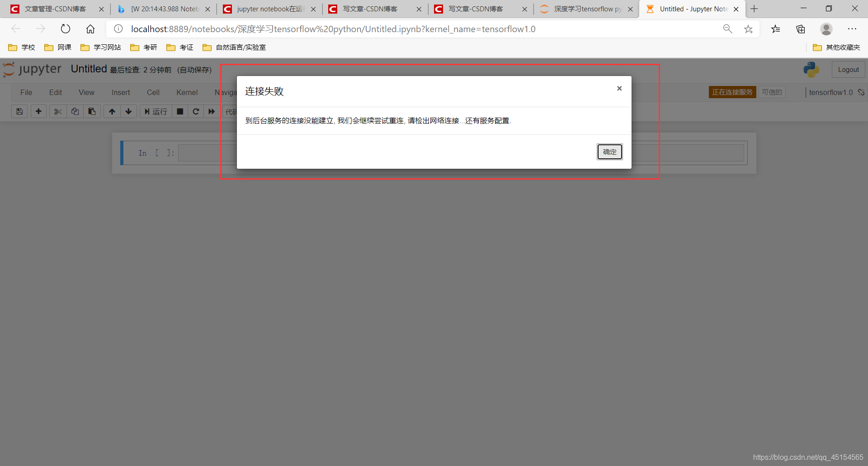Copy selected cell icon
The image size is (868, 466).
click(75, 111)
